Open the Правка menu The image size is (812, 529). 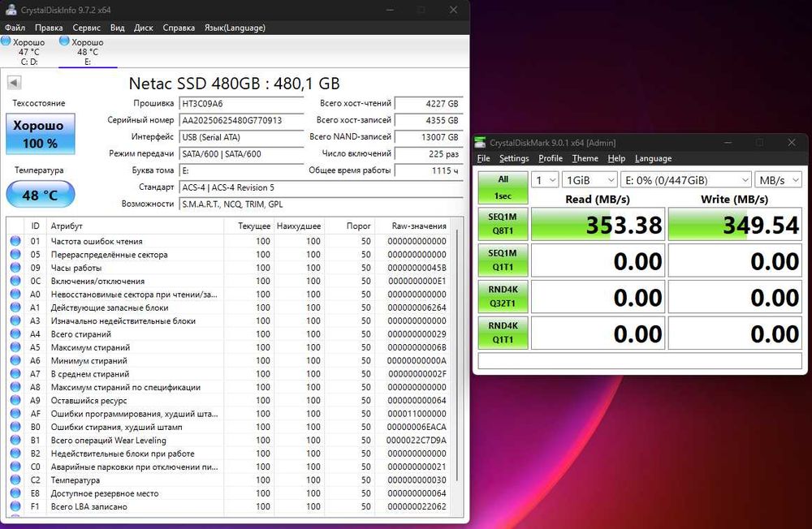pos(49,28)
